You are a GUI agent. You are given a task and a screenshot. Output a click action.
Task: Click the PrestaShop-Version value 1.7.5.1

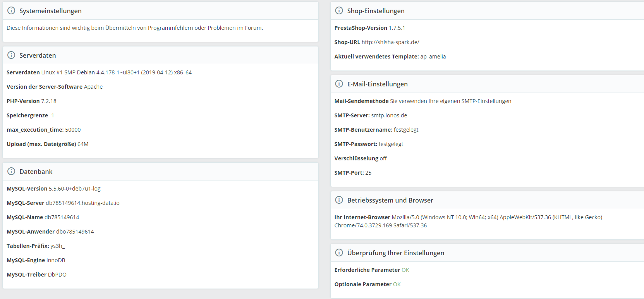point(397,28)
